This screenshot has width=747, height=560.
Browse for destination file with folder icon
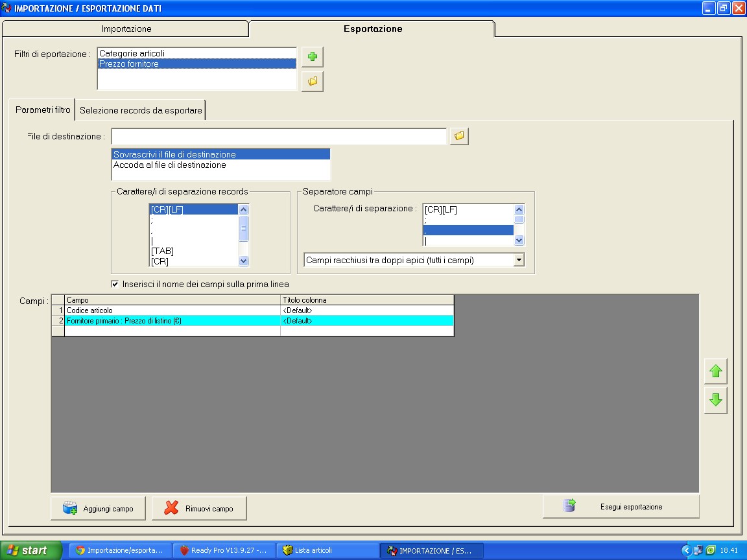tap(459, 136)
